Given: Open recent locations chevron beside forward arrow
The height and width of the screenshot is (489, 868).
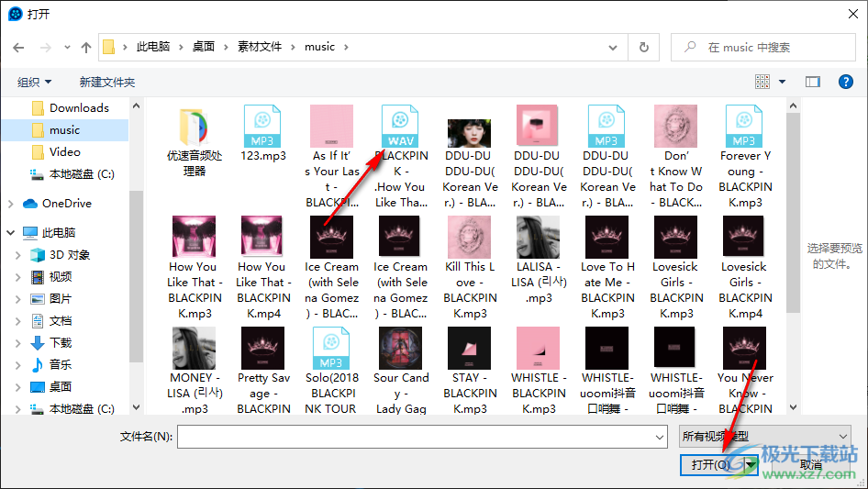Looking at the screenshot, I should click(x=67, y=48).
